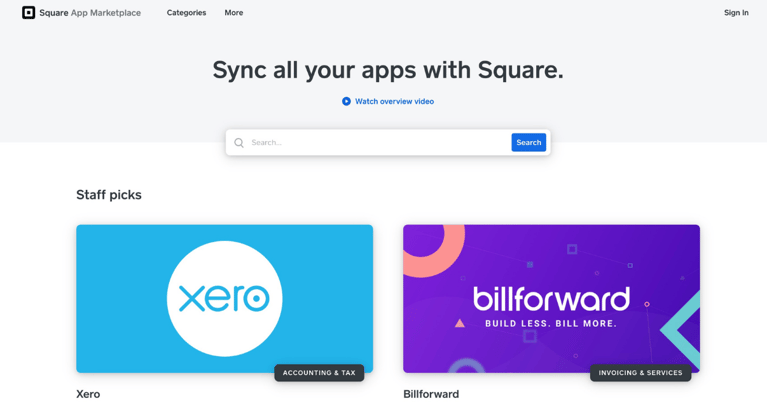The image size is (767, 403).
Task: Click the Staff picks section heading
Action: pyautogui.click(x=109, y=195)
